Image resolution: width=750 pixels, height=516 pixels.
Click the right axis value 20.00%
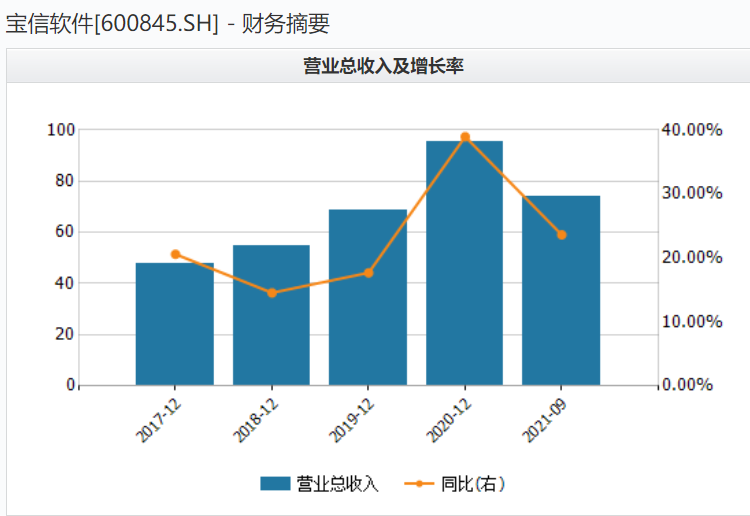click(692, 257)
